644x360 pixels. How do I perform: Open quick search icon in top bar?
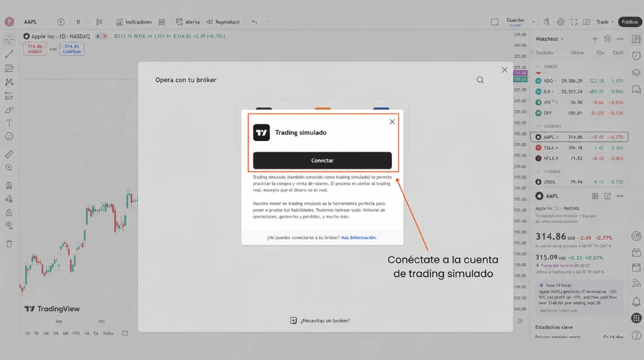pyautogui.click(x=547, y=22)
